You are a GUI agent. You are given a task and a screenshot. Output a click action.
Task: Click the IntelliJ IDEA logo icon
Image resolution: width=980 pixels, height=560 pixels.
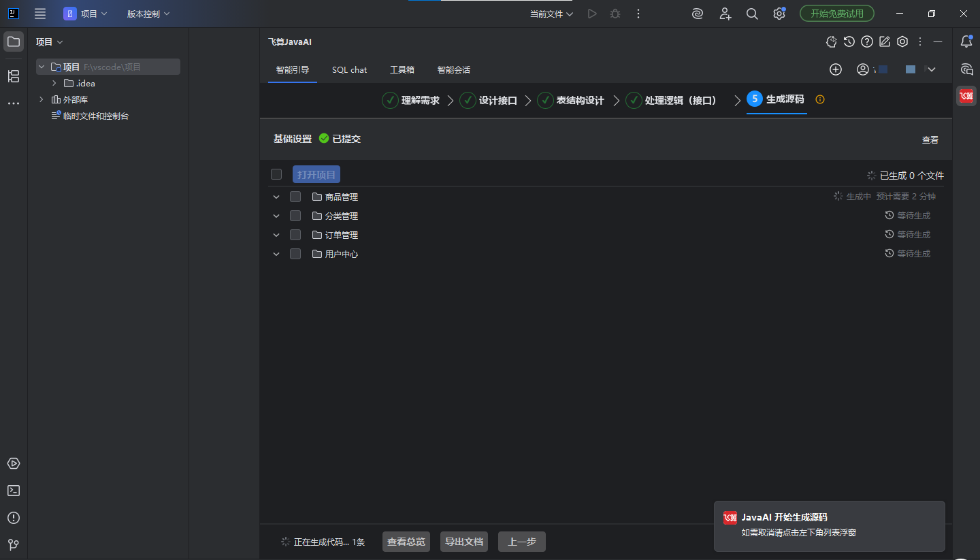coord(14,14)
